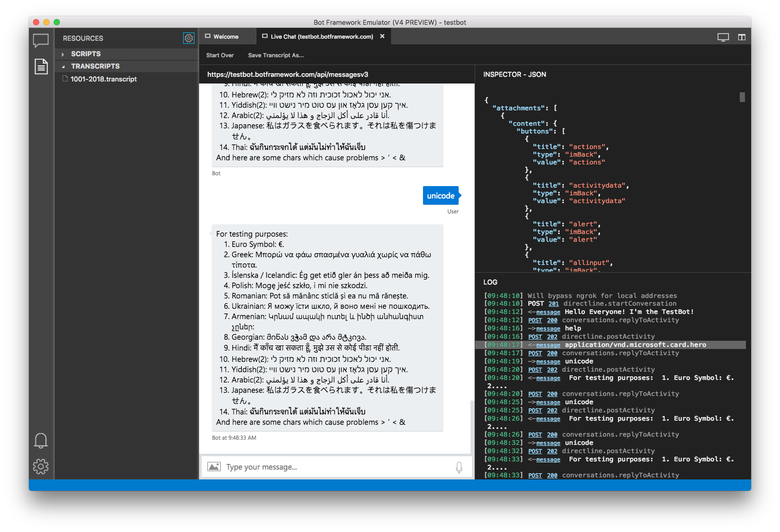The image size is (780, 532).
Task: Click the image attachment icon near message input
Action: [x=214, y=467]
